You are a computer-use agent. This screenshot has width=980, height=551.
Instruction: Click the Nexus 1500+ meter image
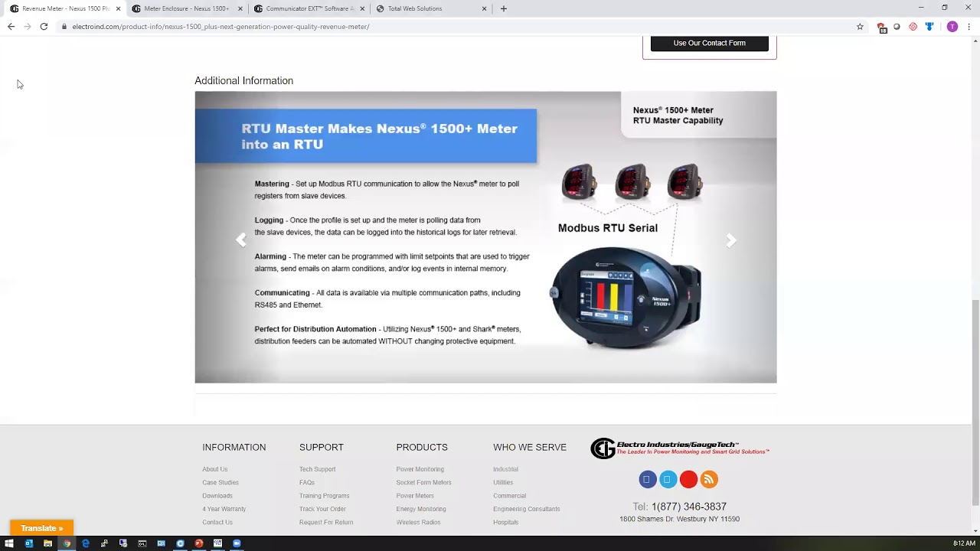tap(626, 297)
